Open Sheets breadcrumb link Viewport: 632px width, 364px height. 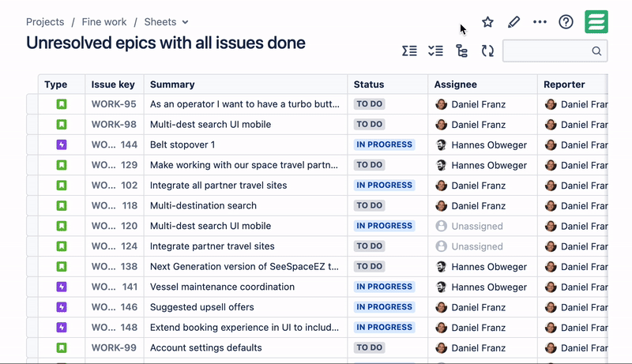click(x=160, y=22)
